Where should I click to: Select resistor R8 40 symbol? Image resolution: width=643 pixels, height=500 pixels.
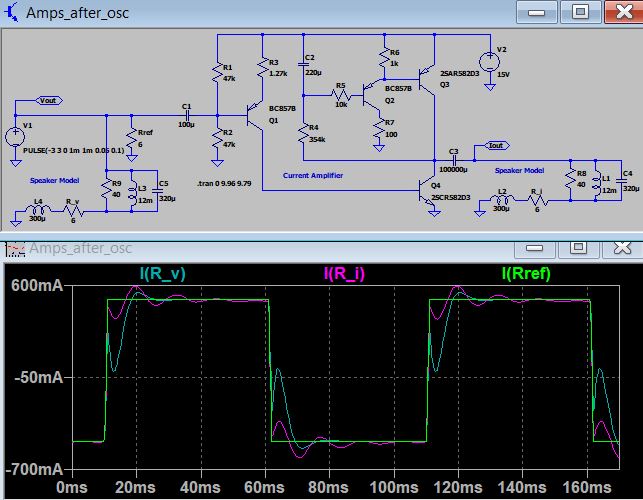[x=571, y=179]
